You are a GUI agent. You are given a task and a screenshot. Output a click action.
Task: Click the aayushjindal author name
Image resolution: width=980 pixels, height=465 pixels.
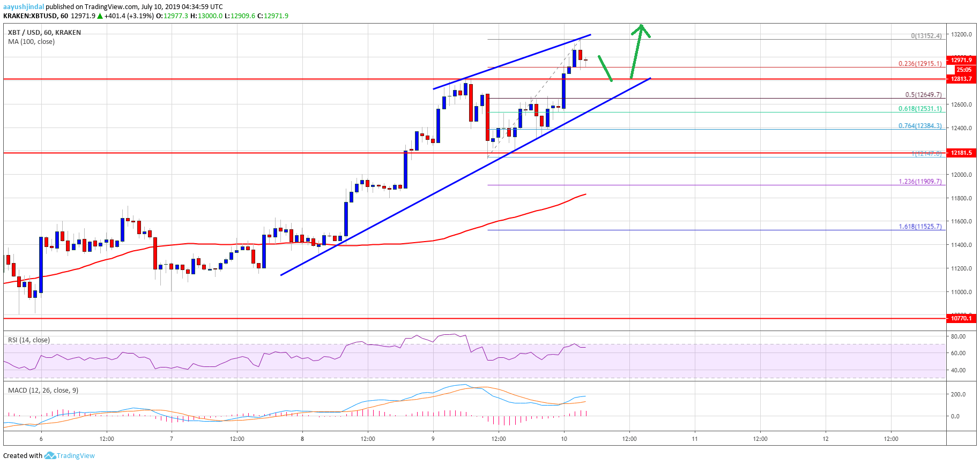pos(24,6)
